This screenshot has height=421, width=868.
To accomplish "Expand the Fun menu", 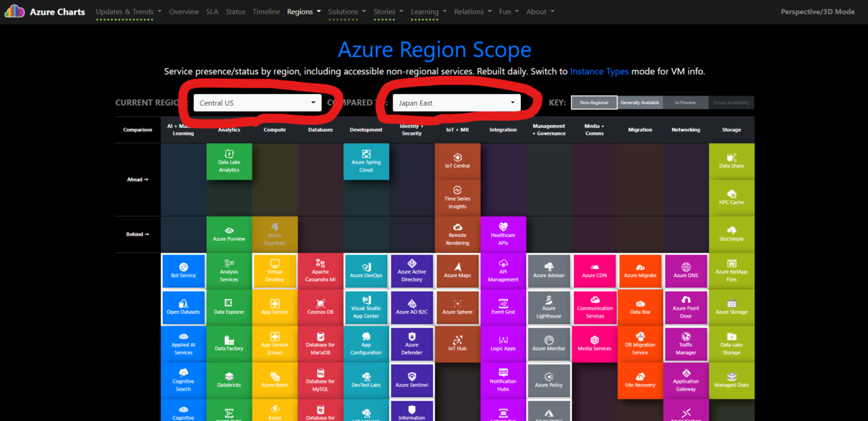I will click(509, 12).
